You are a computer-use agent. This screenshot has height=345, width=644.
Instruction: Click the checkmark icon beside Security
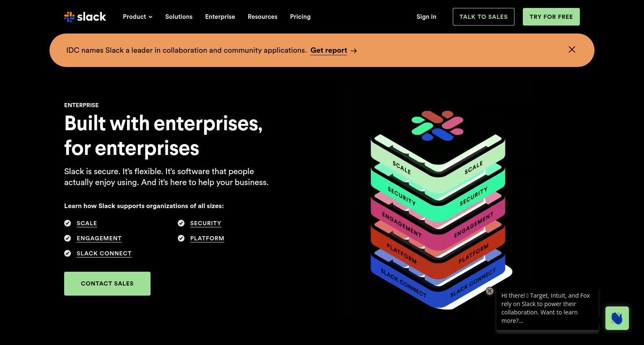pos(181,223)
